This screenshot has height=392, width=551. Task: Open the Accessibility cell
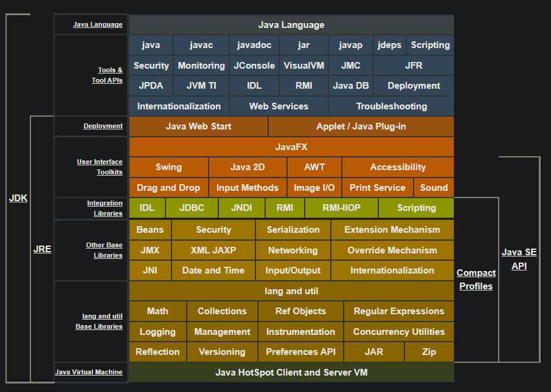[x=398, y=167]
